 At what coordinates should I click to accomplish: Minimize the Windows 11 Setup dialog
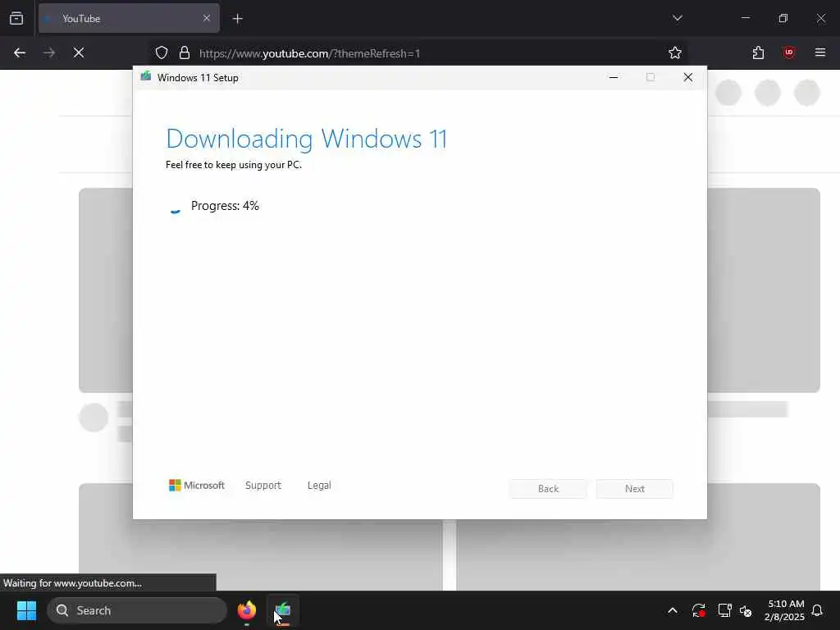614,78
